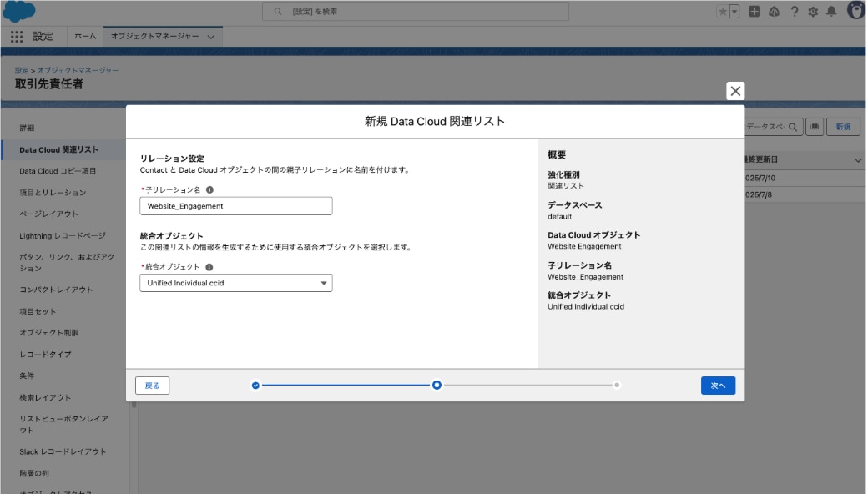Open the notifications bell
This screenshot has height=494, width=868.
pyautogui.click(x=831, y=12)
